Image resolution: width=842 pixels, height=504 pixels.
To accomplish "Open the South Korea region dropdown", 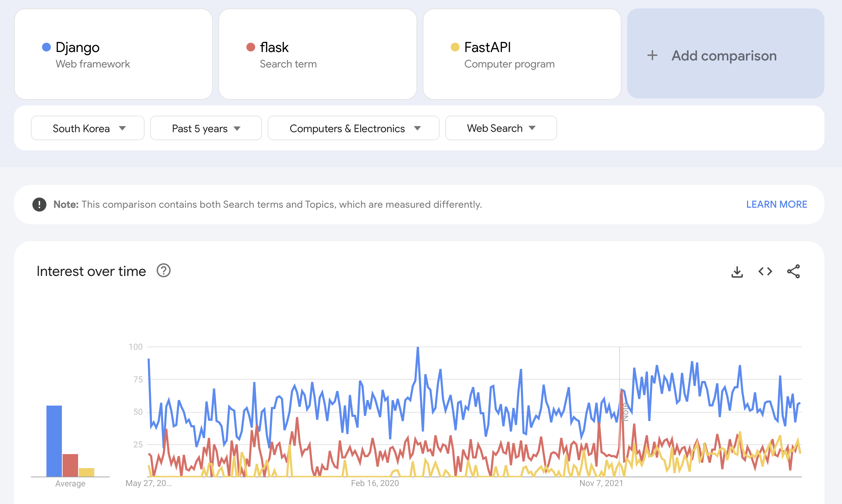I will click(x=88, y=128).
